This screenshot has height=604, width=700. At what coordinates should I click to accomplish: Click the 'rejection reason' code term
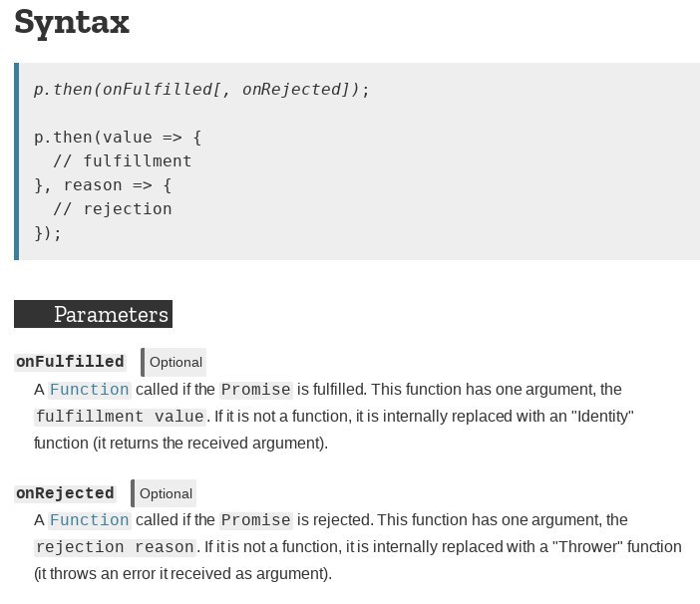click(116, 547)
